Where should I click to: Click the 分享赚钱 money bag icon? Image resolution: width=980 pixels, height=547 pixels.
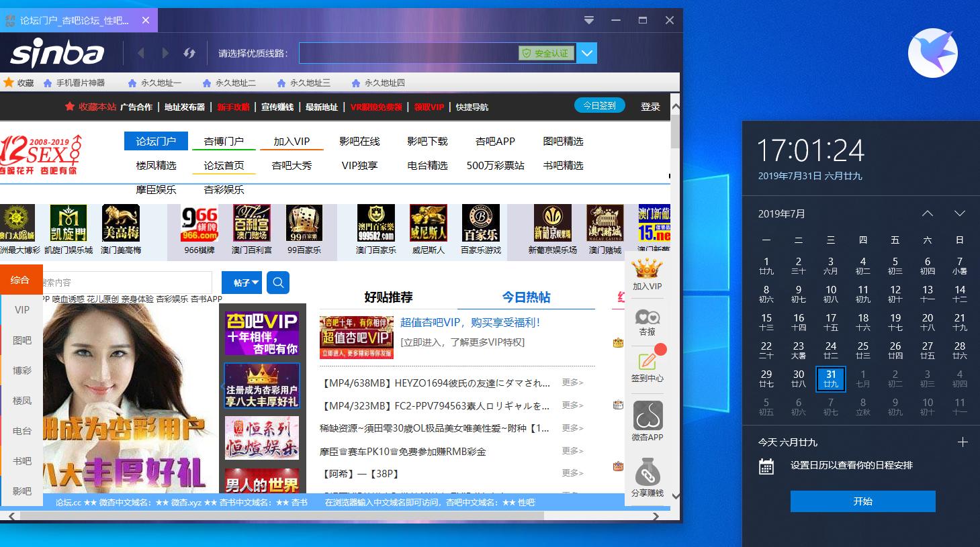[648, 477]
